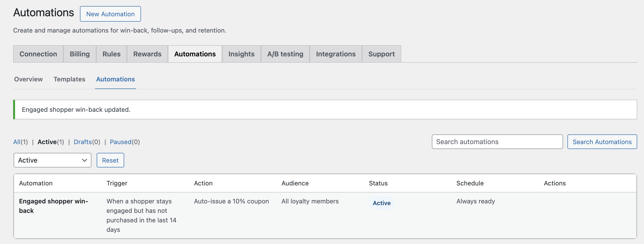Open the Overview sub-tab

[x=28, y=79]
